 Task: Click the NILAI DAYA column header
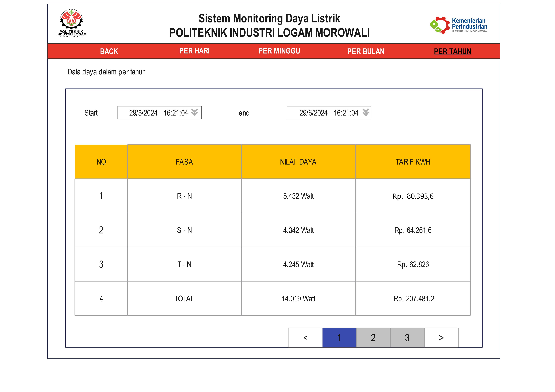click(x=298, y=162)
